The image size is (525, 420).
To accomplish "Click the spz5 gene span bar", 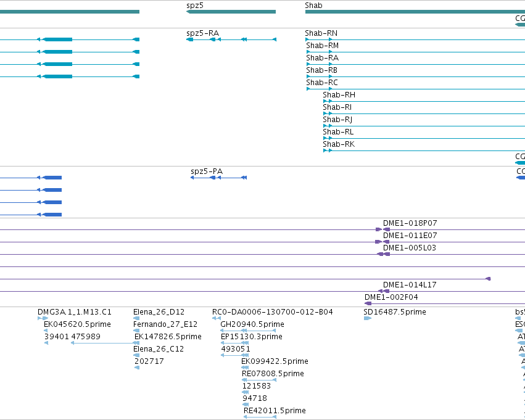I will point(231,12).
